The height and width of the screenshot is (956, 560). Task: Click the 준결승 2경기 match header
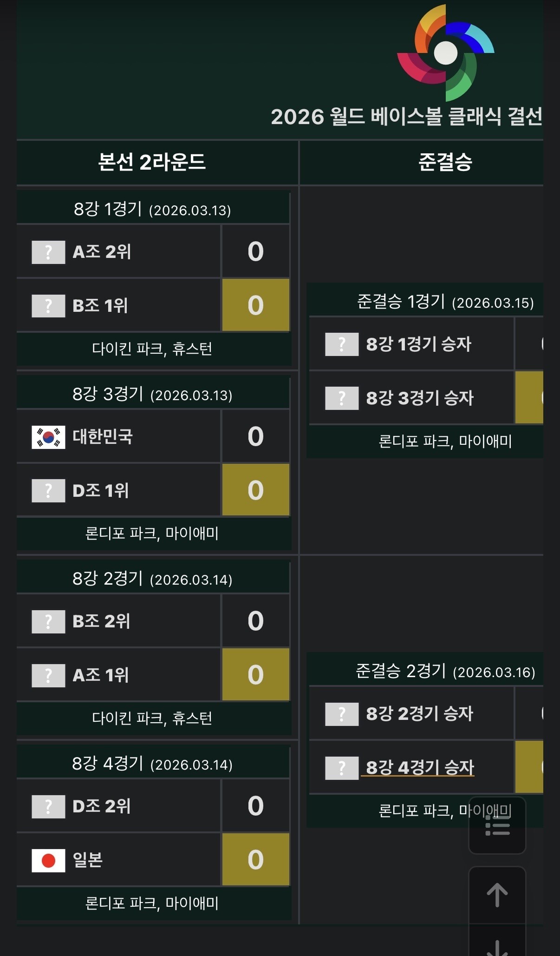445,672
